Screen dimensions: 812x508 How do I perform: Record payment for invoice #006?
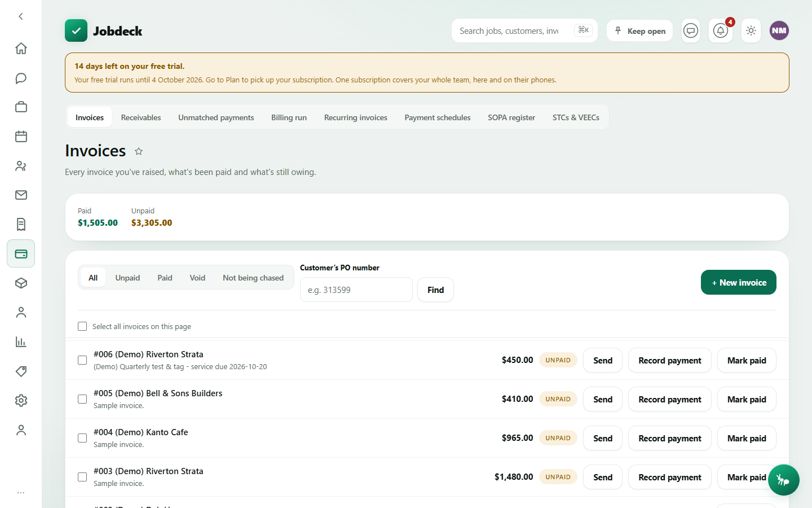(x=670, y=360)
